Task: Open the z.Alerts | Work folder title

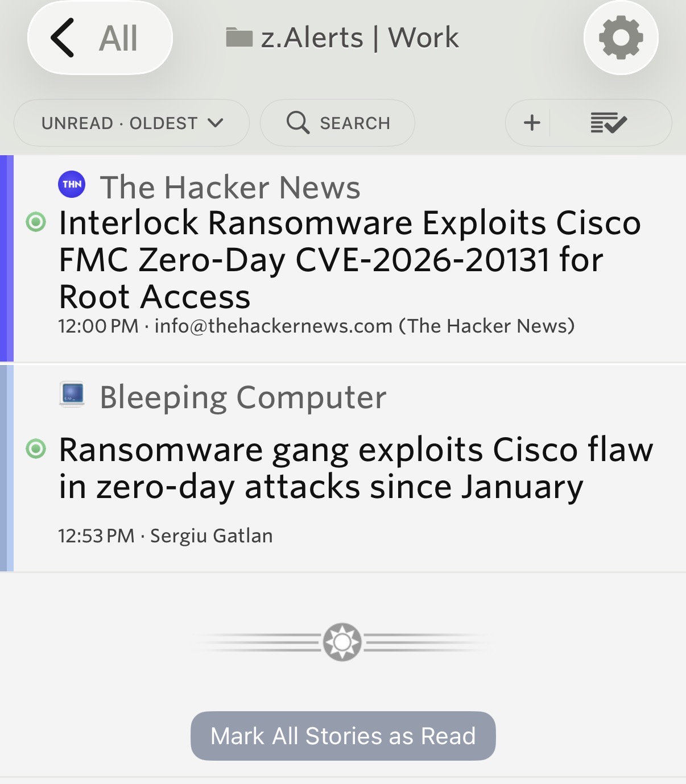Action: click(x=359, y=38)
